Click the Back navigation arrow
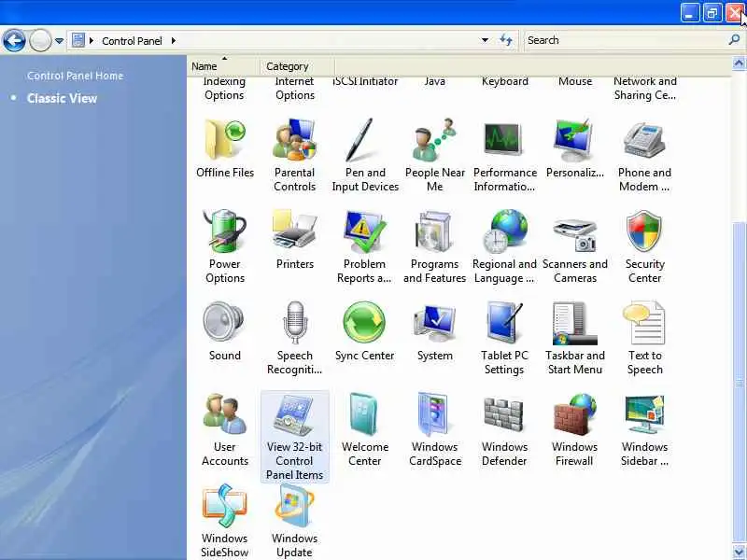 (14, 40)
